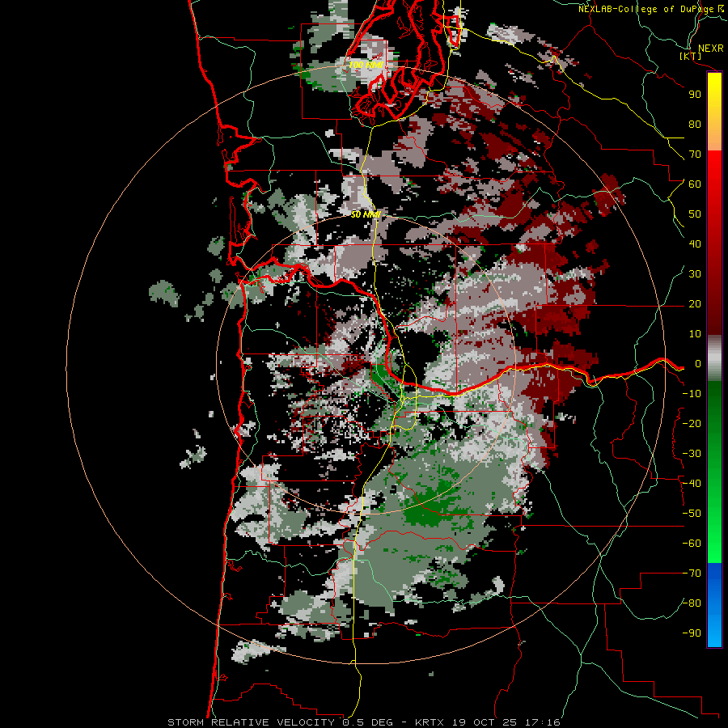Viewport: 728px width, 728px height.
Task: Select the 90 value on velocity scale
Action: [x=695, y=95]
